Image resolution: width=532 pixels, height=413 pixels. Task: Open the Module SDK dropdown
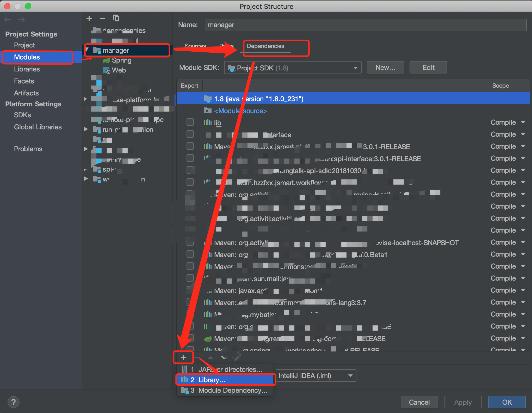(292, 68)
